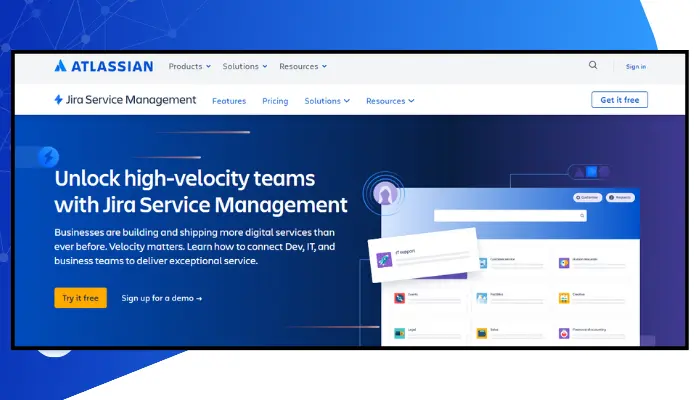Viewport: 700px width, 400px height.
Task: Click the Jira Service Management product name
Action: click(131, 100)
